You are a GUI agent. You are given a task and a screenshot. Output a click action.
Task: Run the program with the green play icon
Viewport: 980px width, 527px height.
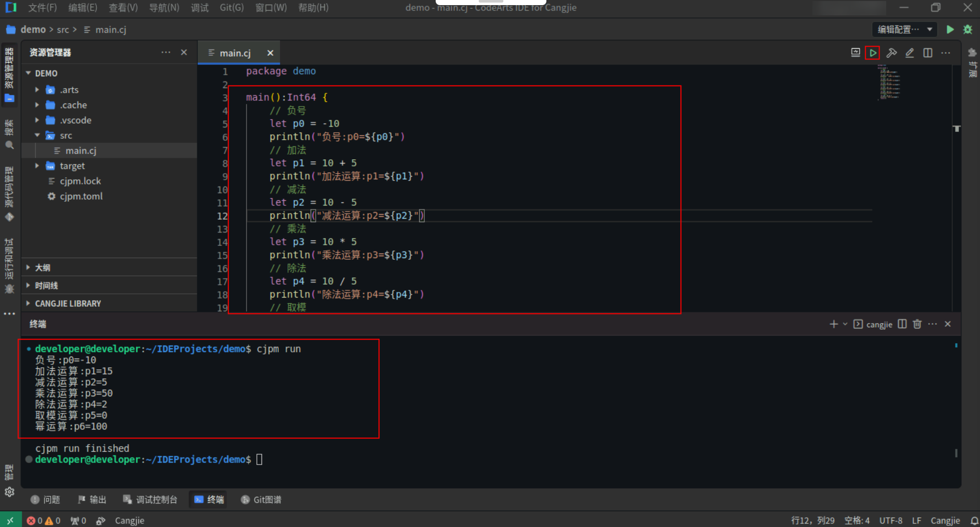(950, 30)
